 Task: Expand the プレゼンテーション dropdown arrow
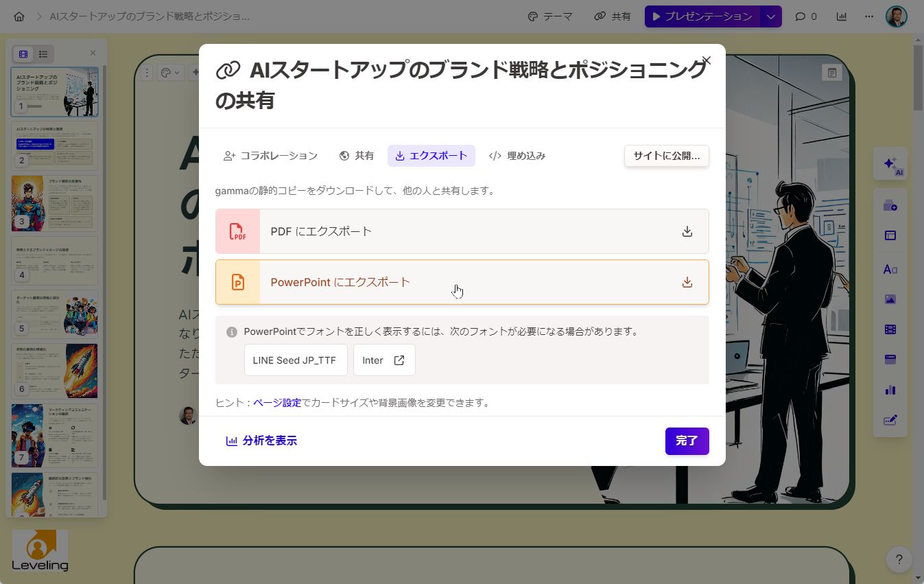[x=771, y=16]
